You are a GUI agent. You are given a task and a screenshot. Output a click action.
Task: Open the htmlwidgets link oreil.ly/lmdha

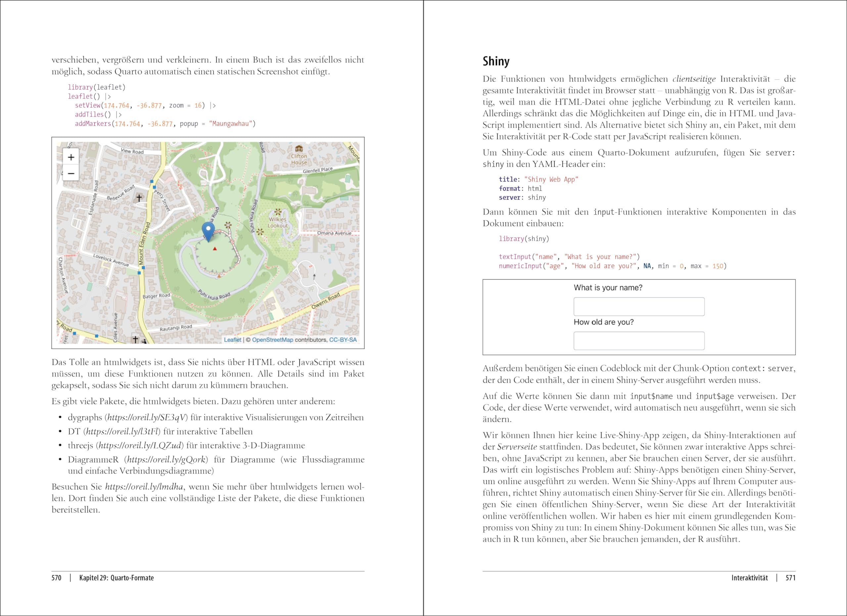(x=144, y=487)
